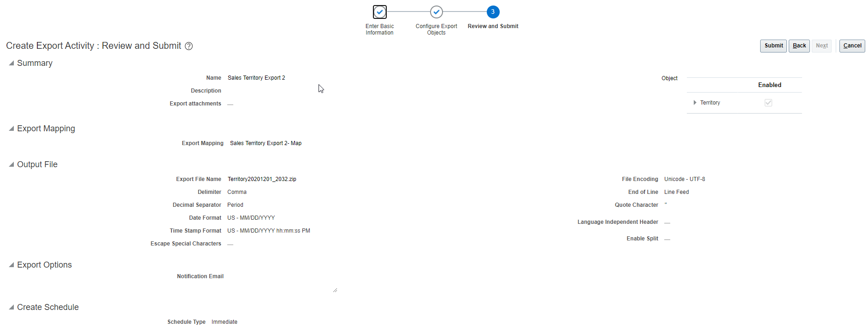Open help for Review and Submit
The height and width of the screenshot is (333, 868).
(x=189, y=46)
